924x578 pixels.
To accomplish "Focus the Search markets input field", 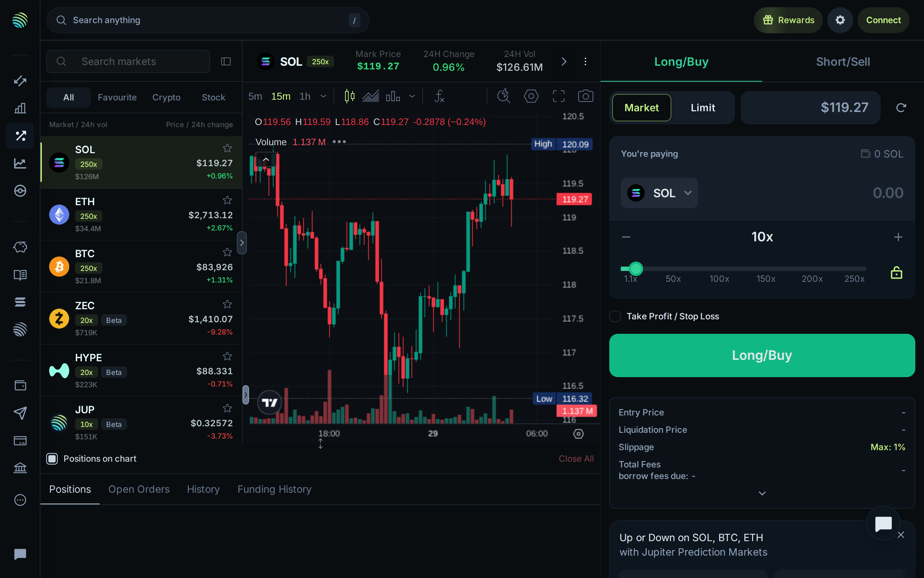I will coord(128,61).
